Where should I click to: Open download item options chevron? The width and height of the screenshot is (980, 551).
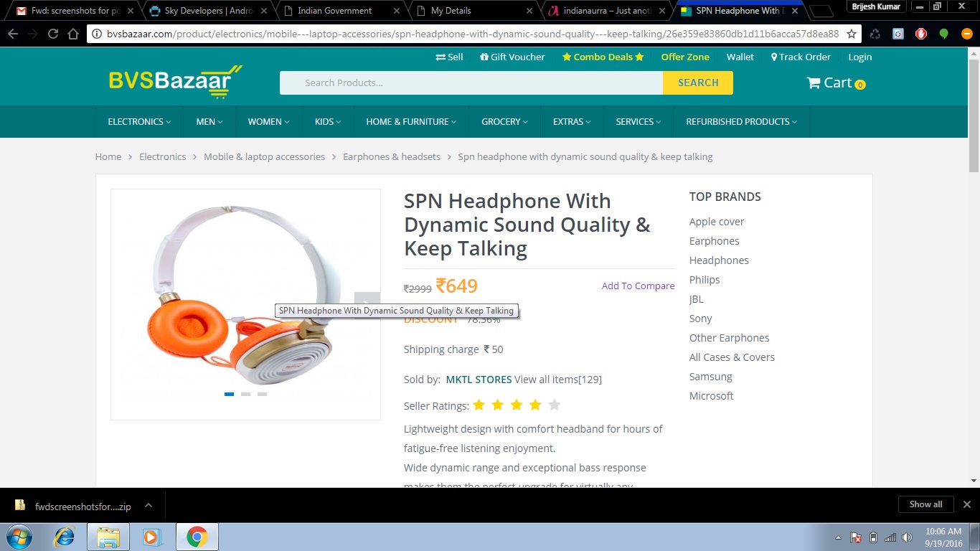click(x=148, y=505)
